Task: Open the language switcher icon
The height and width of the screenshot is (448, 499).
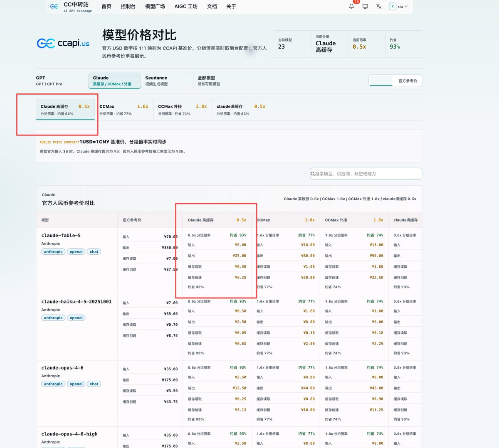Action: point(379,7)
